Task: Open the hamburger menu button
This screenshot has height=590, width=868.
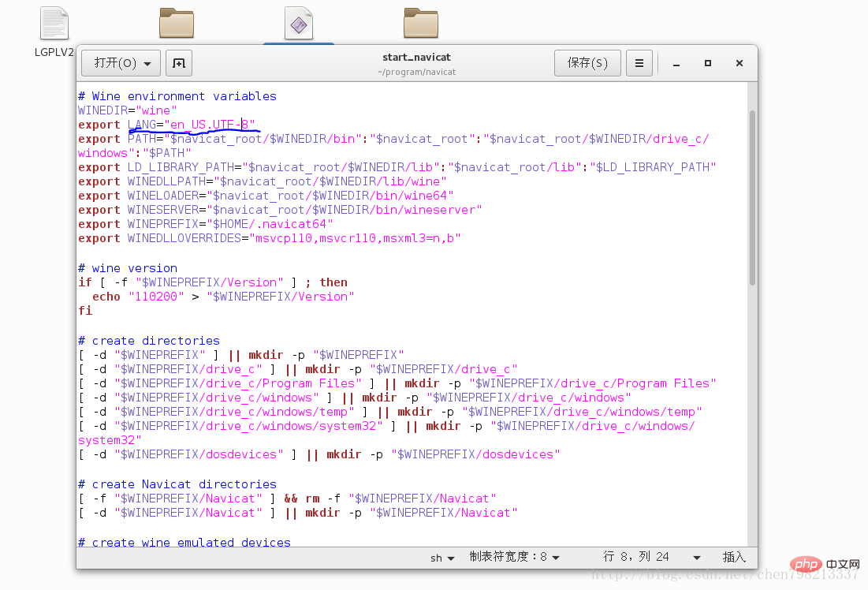Action: pos(639,63)
